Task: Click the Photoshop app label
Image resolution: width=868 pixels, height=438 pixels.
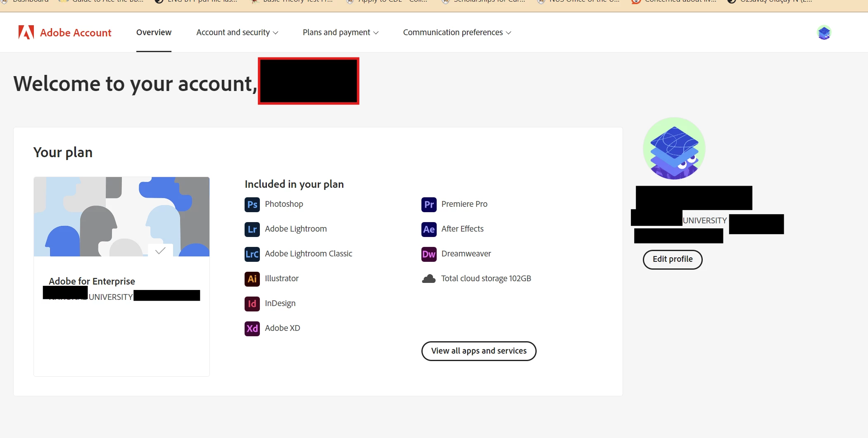Action: click(x=284, y=204)
